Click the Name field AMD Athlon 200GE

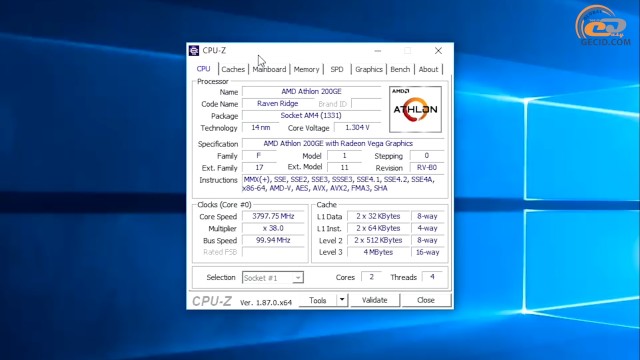point(311,92)
